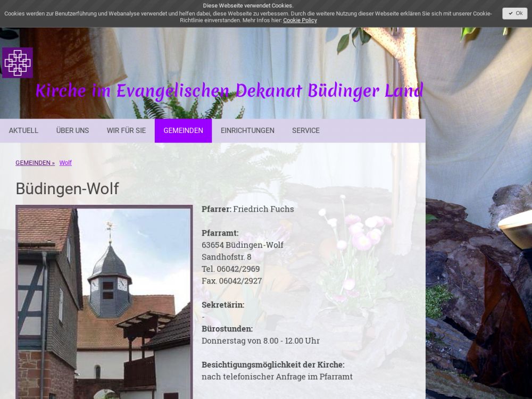Open the AKTUELL menu
Image resolution: width=532 pixels, height=399 pixels.
23,130
